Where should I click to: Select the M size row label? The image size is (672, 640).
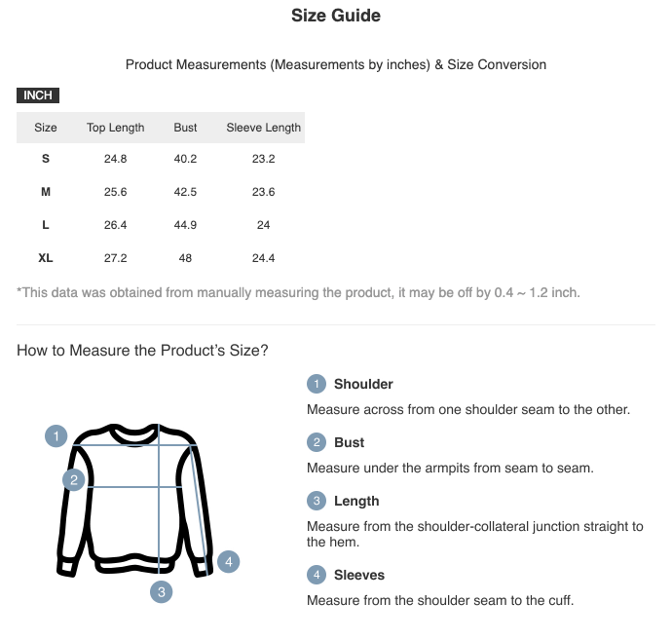click(46, 192)
